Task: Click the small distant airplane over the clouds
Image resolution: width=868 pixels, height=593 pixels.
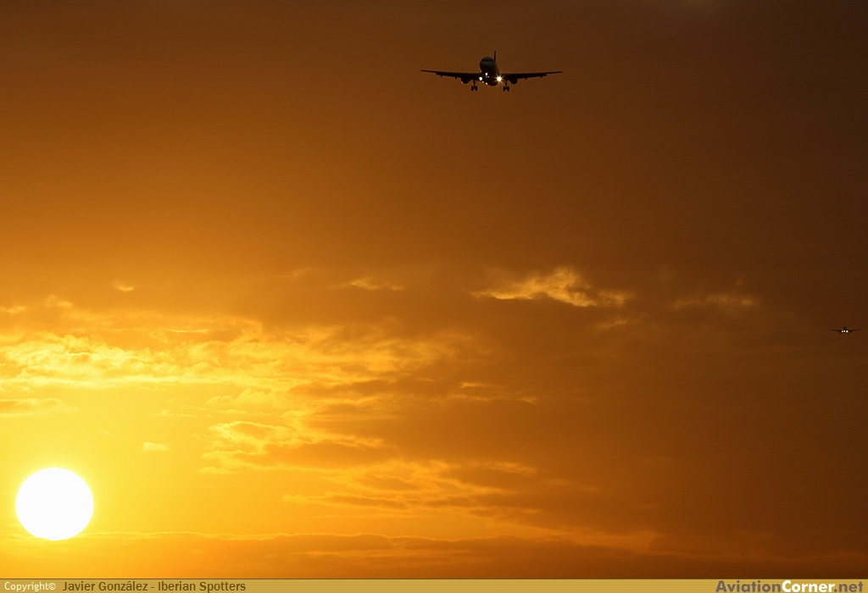Action: tap(844, 330)
